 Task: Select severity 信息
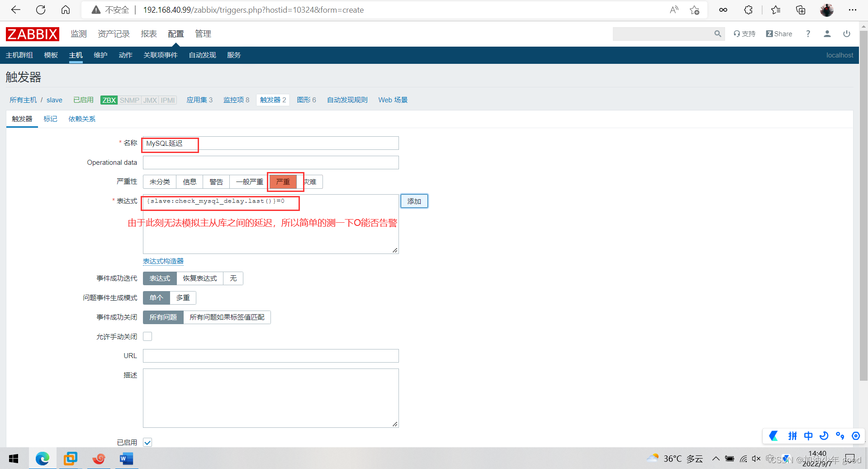tap(190, 182)
